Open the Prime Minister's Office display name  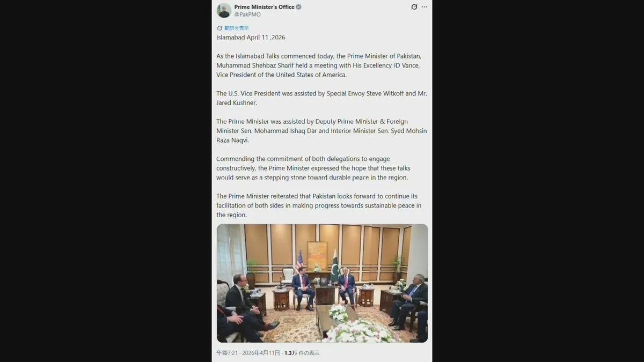pos(264,7)
